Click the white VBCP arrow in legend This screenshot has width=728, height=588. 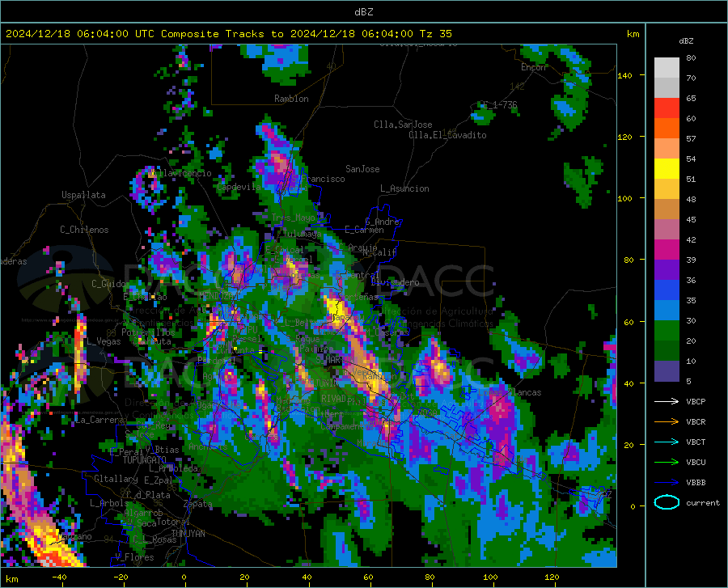coord(667,401)
